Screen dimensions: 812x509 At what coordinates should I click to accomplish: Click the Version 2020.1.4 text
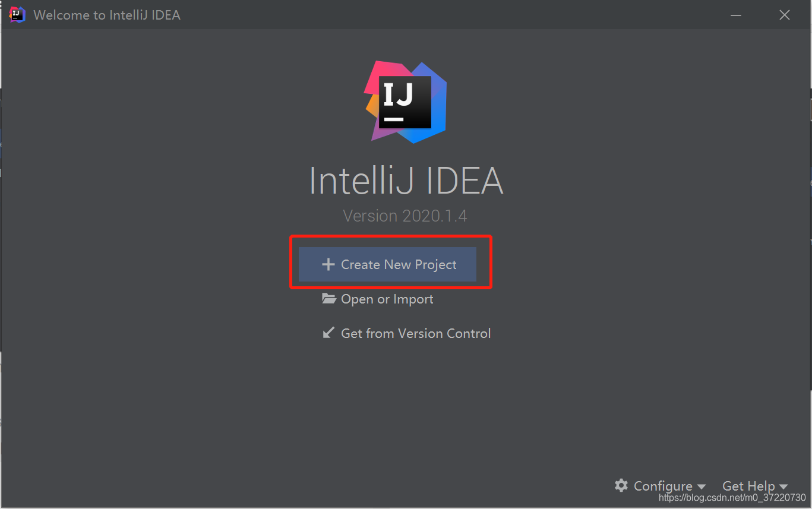[x=405, y=216]
